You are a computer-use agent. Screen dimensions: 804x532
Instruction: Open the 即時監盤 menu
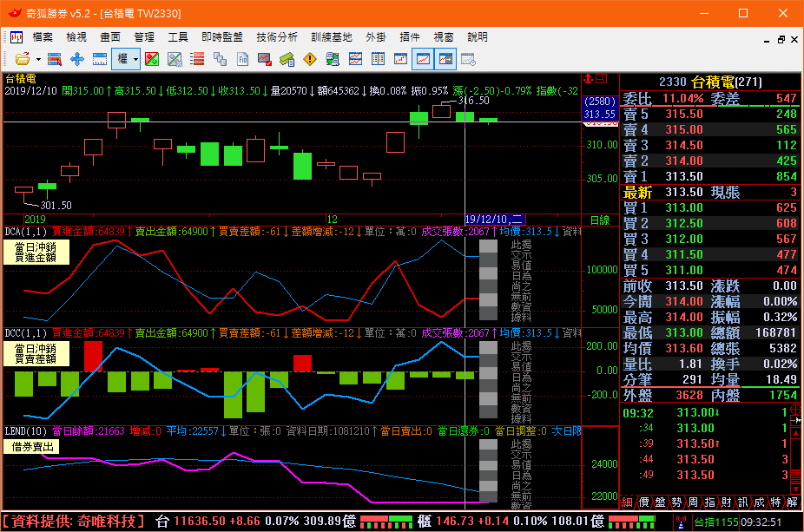[222, 37]
